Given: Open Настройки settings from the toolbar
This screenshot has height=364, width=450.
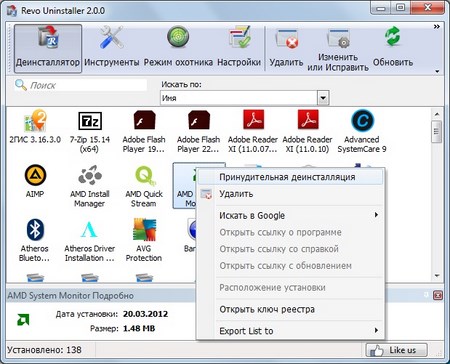Looking at the screenshot, I should [239, 48].
